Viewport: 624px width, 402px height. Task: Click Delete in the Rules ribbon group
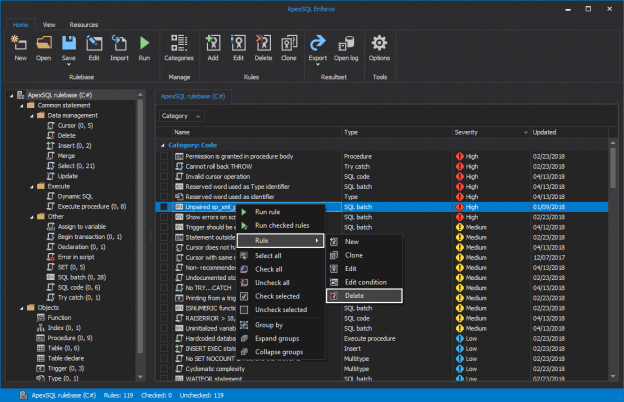(x=263, y=47)
